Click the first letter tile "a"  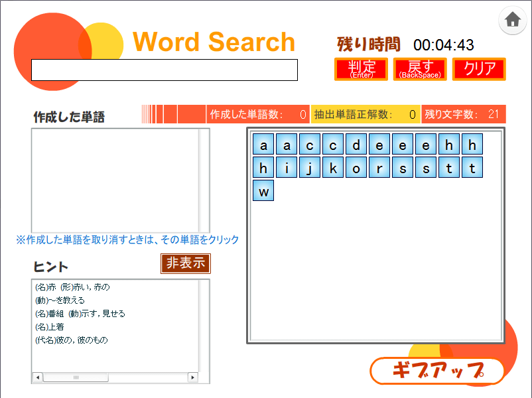tap(263, 145)
